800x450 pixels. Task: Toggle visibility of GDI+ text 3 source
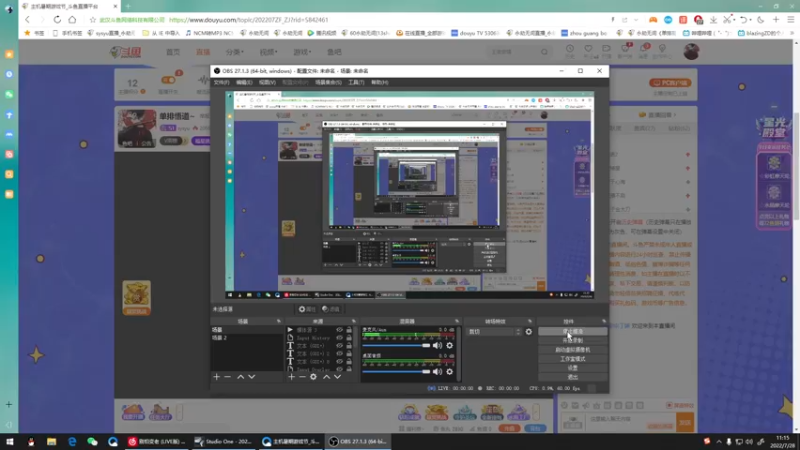click(339, 361)
